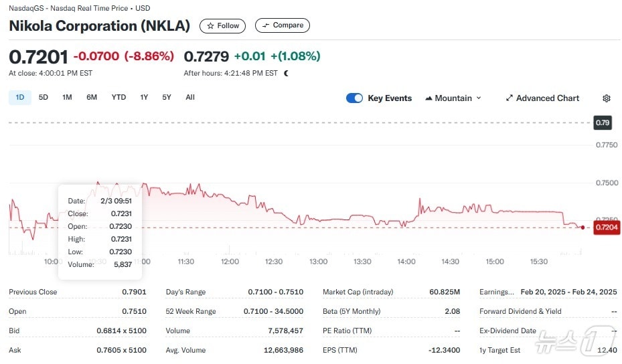Click the Compare arrows icon

pos(265,25)
